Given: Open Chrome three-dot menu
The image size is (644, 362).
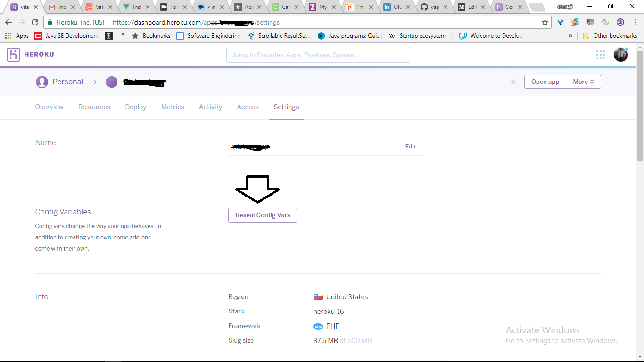Looking at the screenshot, I should coord(635,22).
